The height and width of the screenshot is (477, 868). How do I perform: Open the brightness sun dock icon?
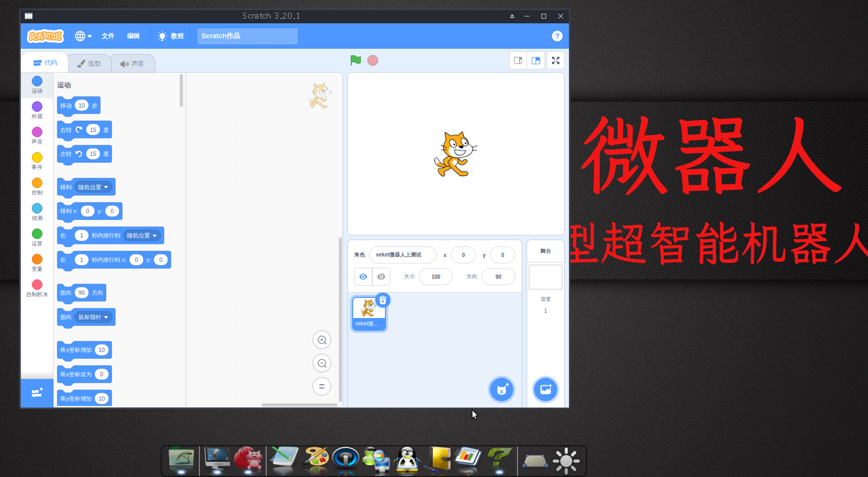coord(566,461)
